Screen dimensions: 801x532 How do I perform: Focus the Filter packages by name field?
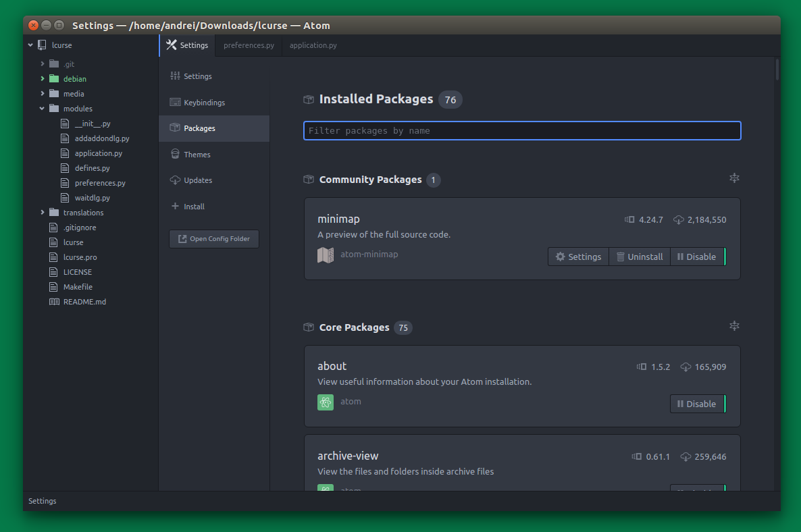[522, 131]
